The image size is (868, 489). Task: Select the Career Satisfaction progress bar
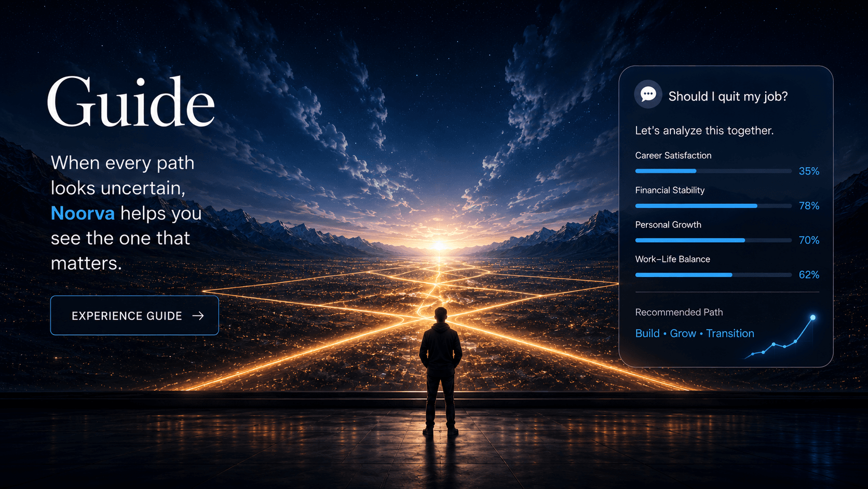[x=713, y=171]
